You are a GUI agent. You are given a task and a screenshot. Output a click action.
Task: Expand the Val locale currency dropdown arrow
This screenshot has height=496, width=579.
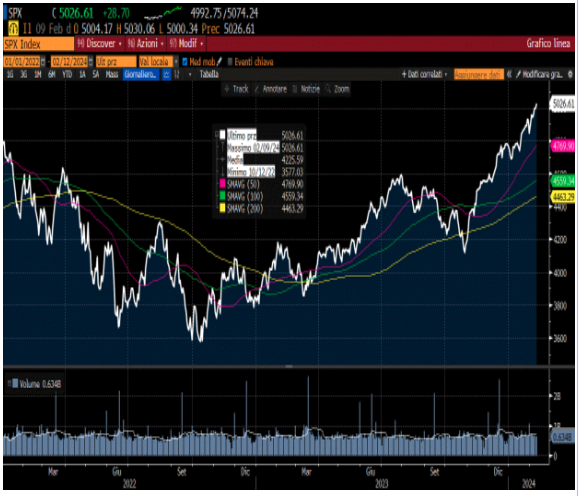point(176,61)
